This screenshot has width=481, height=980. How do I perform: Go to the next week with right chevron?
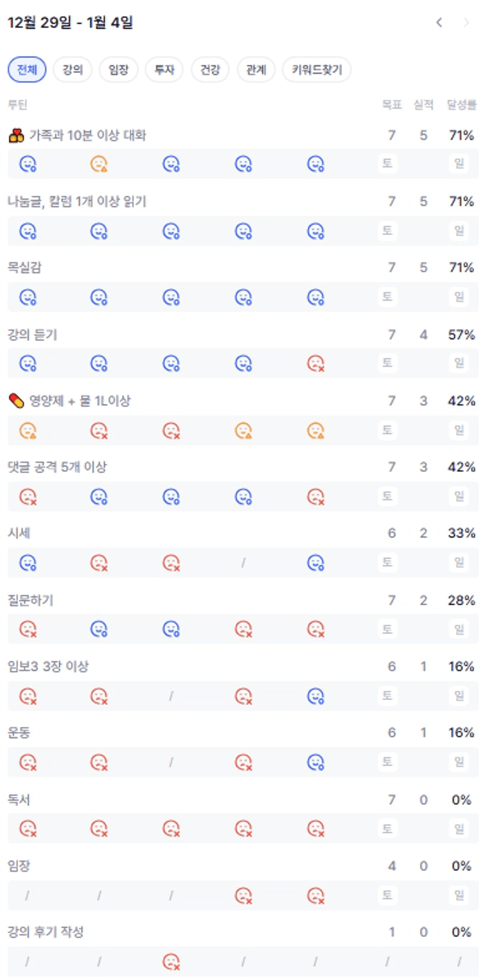pos(466,23)
